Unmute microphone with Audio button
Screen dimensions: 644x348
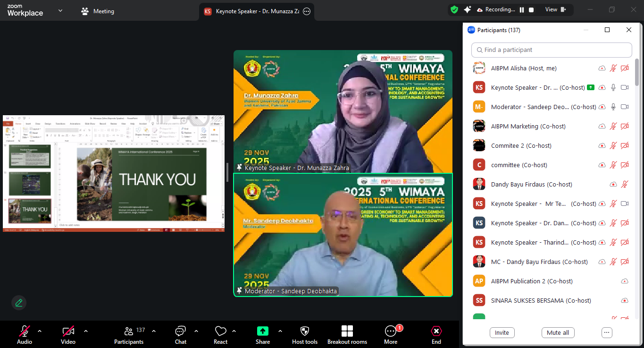tap(25, 331)
